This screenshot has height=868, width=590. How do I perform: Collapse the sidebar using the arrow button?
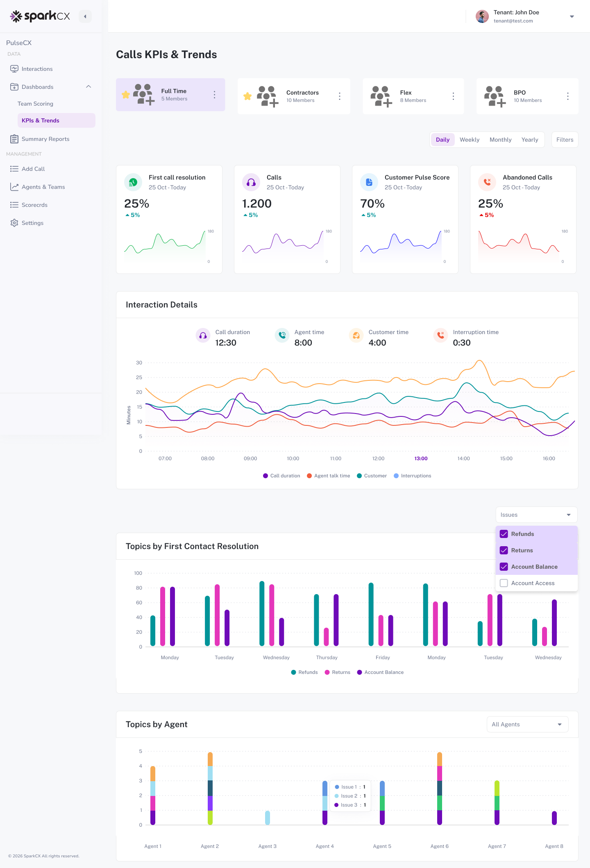pos(85,16)
